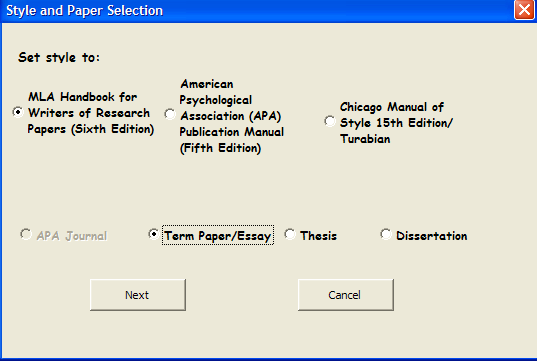The image size is (537, 361).
Task: Select Chicago Manual of Style/Turabian option
Action: [x=330, y=121]
